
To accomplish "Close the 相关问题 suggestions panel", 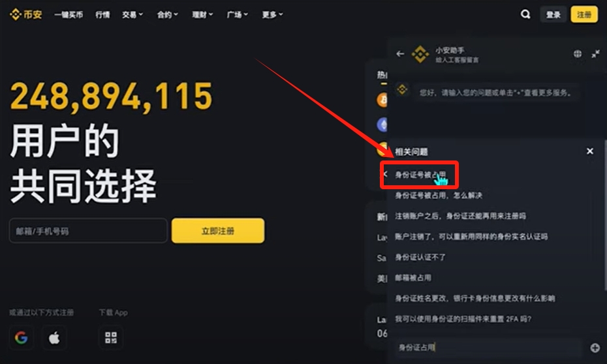I will tap(589, 151).
